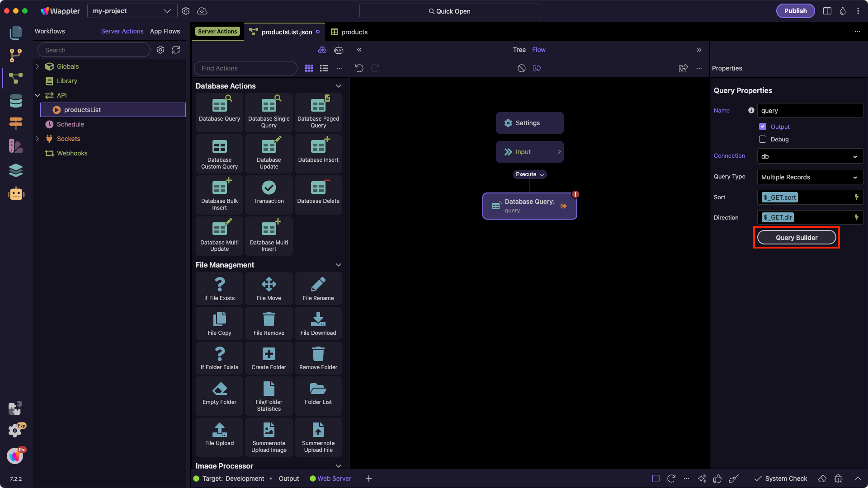
Task: Expand the Globals tree node
Action: click(38, 66)
